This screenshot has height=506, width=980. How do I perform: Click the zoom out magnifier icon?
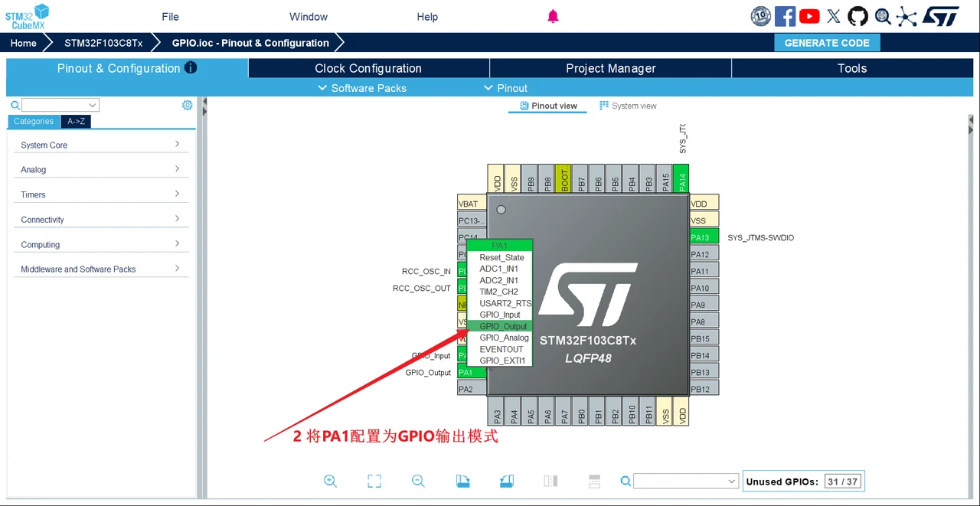click(x=418, y=481)
